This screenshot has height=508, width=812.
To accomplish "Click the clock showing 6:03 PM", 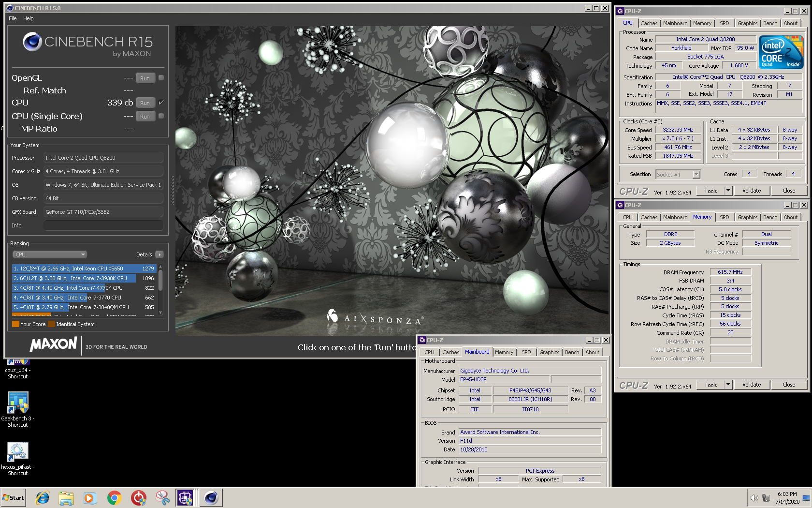I will pos(787,494).
